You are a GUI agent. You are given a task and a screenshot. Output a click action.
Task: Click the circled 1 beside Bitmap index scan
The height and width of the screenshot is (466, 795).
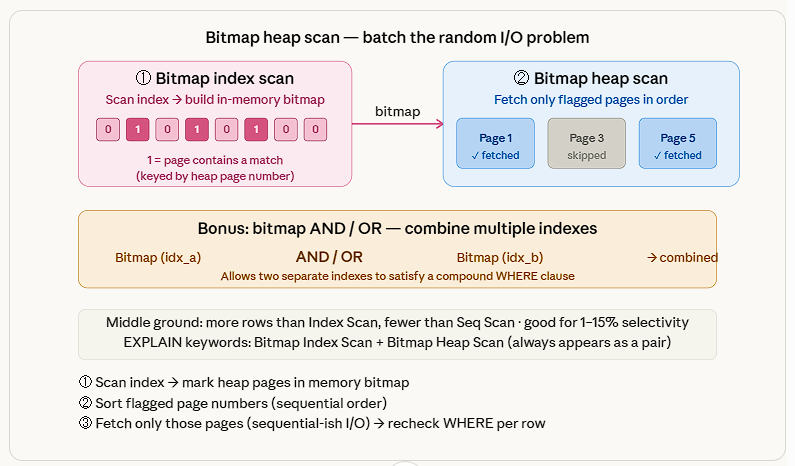146,78
